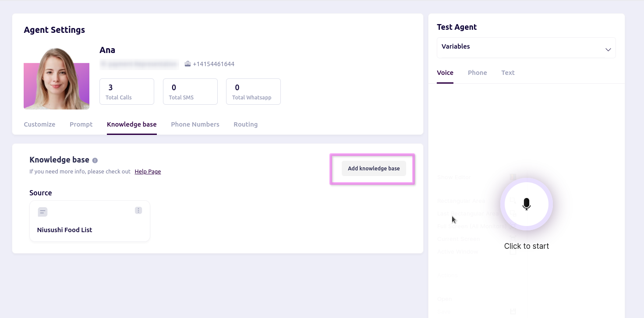Open the Help Page link
The image size is (644, 318).
148,172
